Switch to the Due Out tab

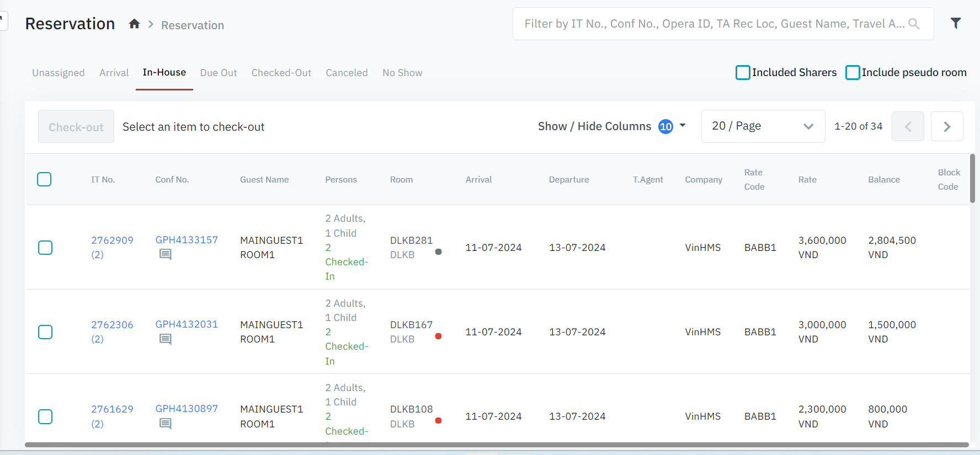click(218, 73)
